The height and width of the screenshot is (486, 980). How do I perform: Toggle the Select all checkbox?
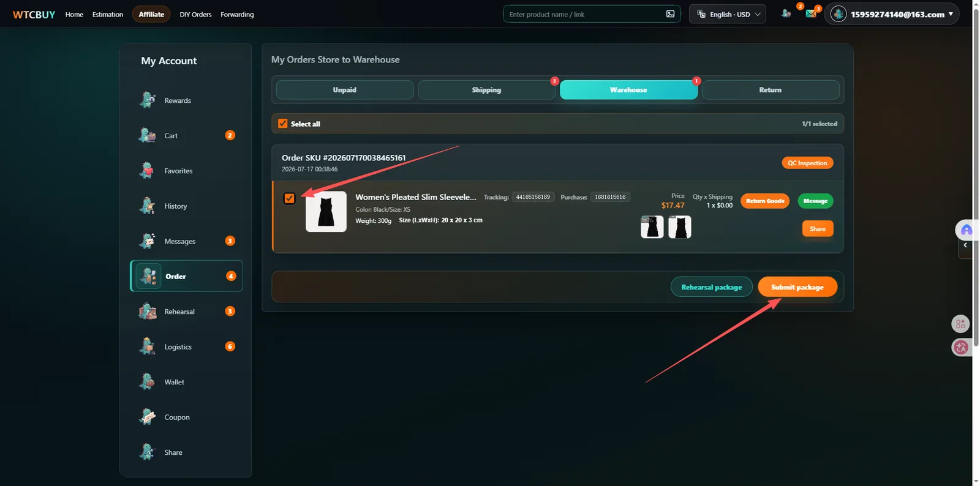click(282, 124)
